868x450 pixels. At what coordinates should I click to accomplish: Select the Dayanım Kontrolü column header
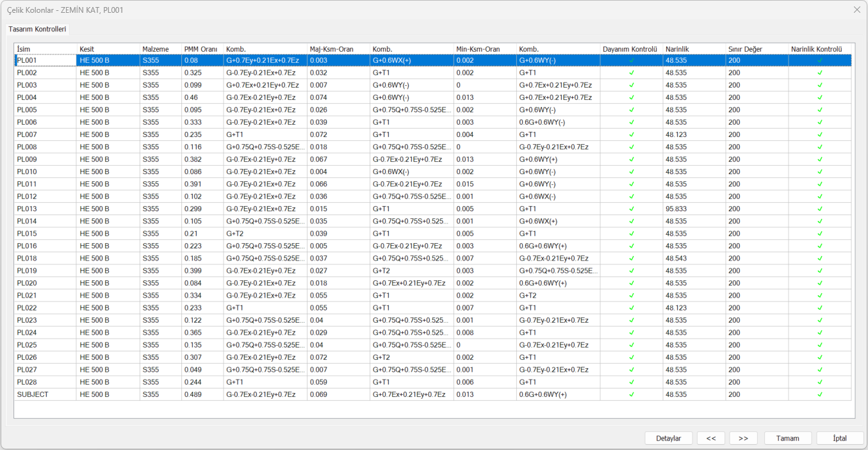[x=631, y=49]
